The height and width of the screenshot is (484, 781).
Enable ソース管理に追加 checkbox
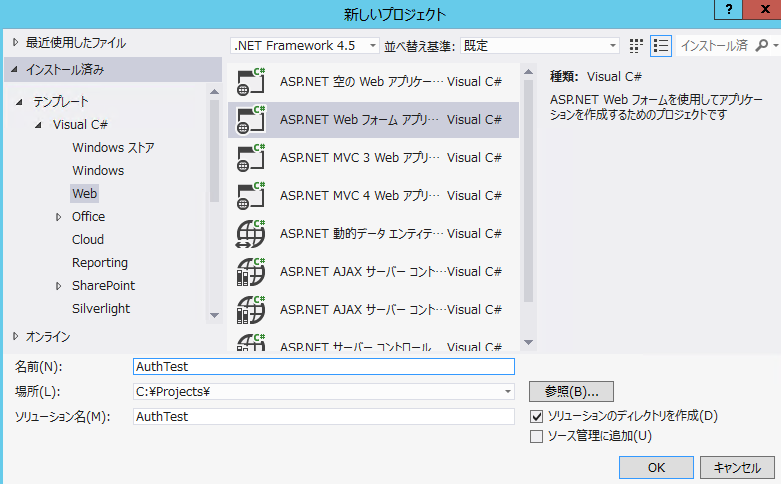click(536, 437)
